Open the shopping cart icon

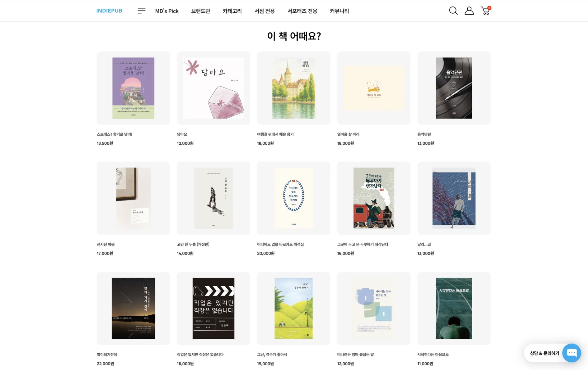point(485,11)
